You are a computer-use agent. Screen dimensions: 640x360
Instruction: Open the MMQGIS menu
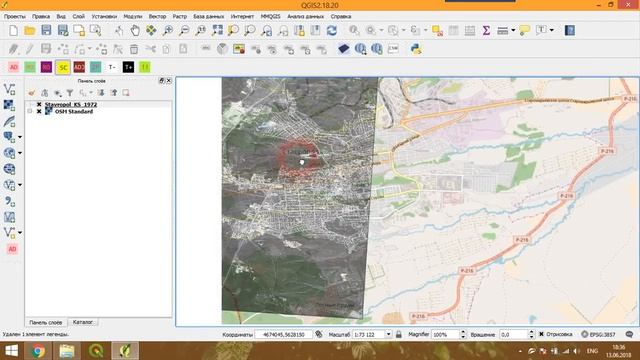270,16
